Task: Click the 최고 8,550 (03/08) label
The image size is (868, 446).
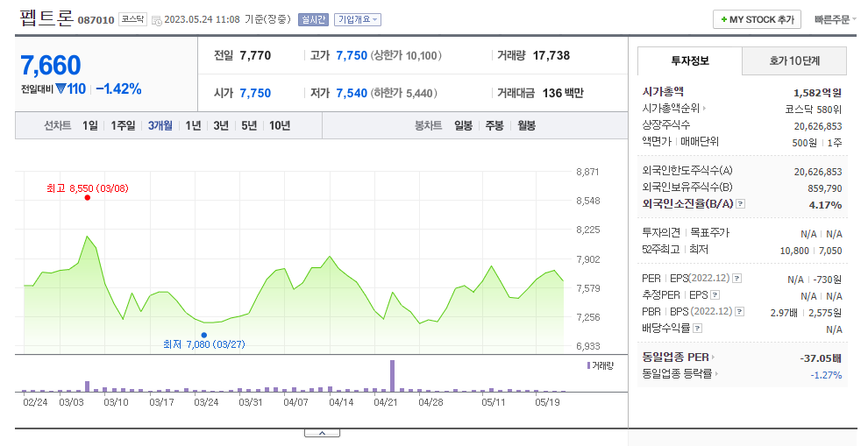Action: pos(88,188)
